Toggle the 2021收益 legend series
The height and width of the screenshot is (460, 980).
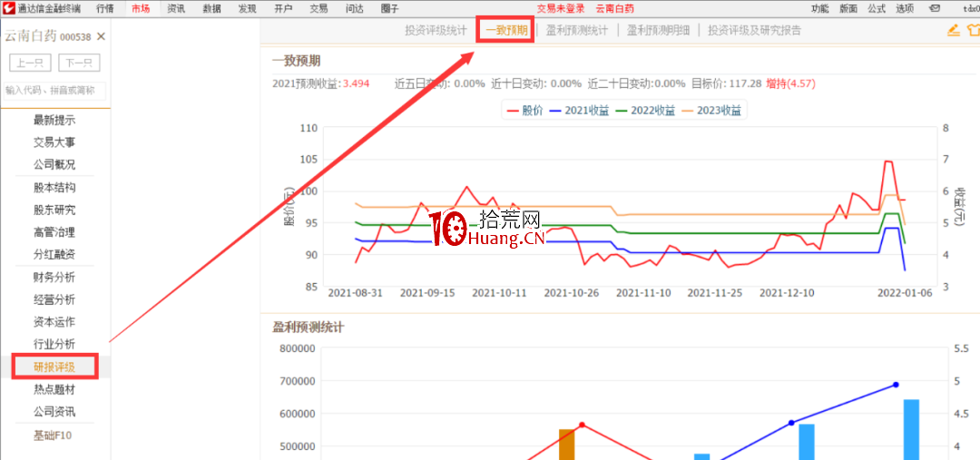tap(579, 112)
